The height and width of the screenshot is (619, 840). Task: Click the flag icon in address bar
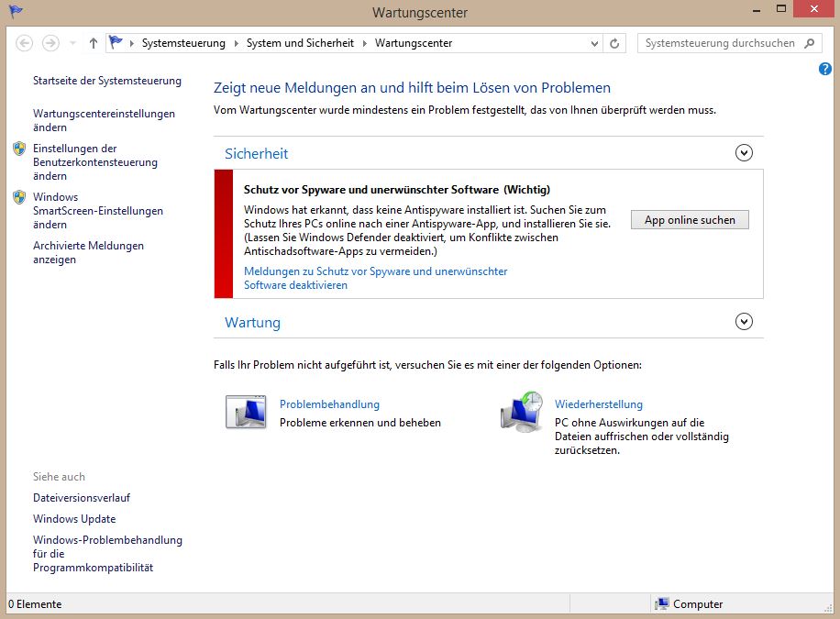(x=116, y=42)
